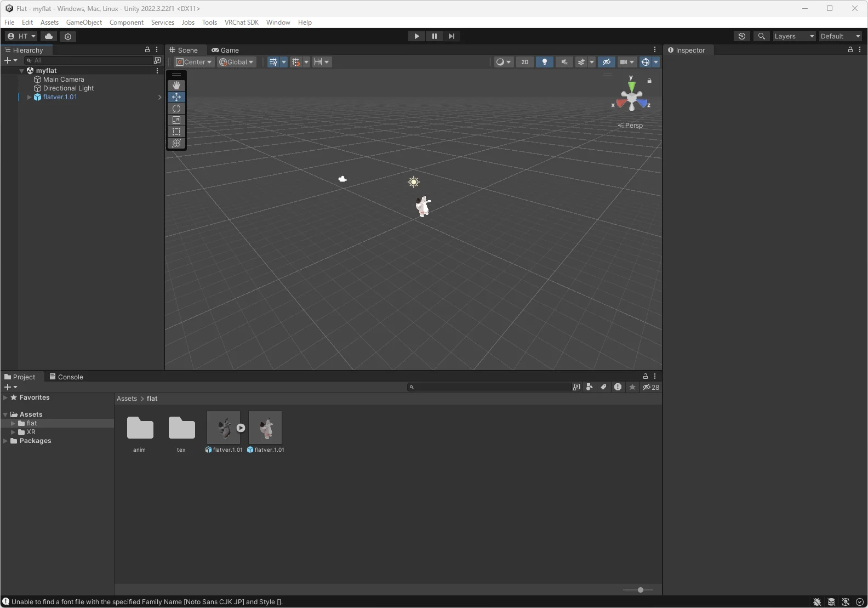Open the anim folder
The width and height of the screenshot is (868, 608).
pos(140,433)
